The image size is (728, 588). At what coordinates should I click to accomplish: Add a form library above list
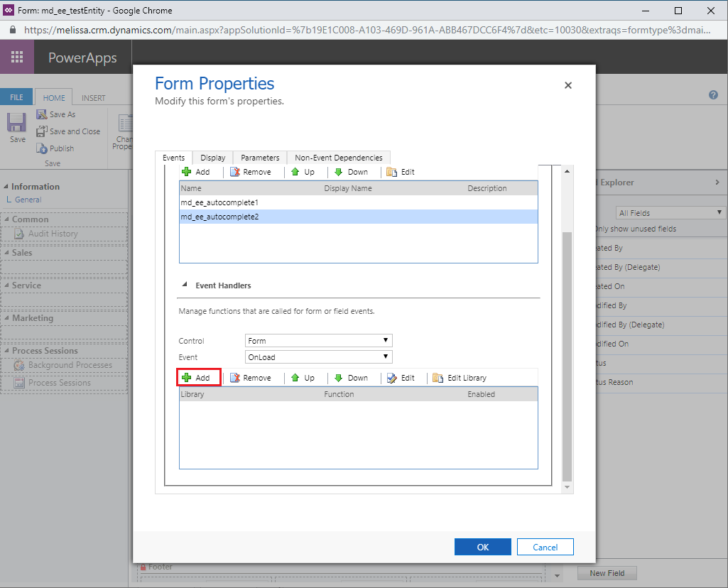(x=197, y=172)
